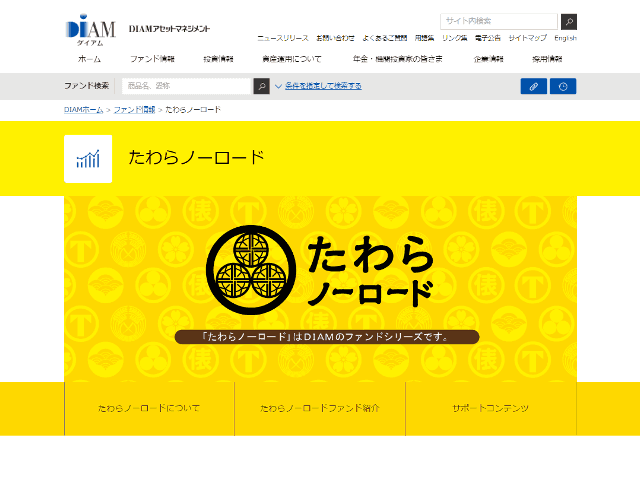Open 資産運用について in the main navigation
The image size is (640, 480).
tap(292, 59)
